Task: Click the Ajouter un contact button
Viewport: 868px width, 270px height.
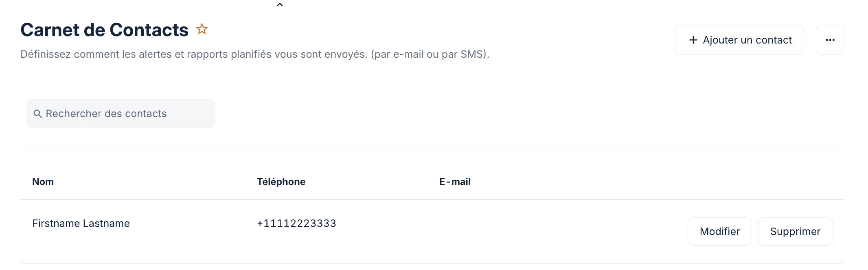Action: click(739, 39)
